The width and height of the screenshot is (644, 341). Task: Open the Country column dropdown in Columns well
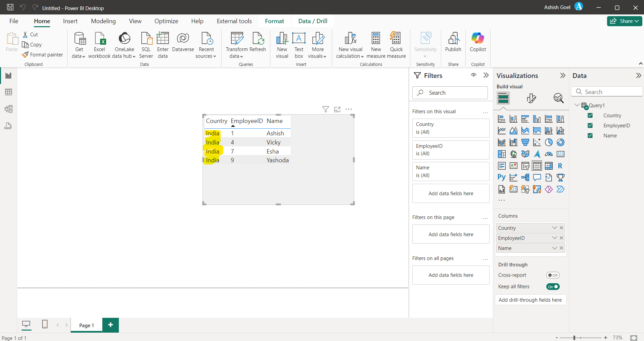(x=554, y=228)
